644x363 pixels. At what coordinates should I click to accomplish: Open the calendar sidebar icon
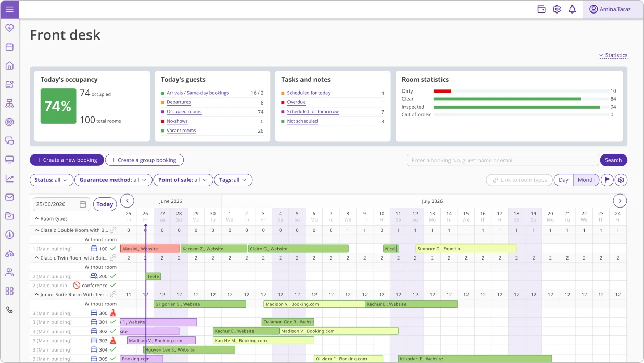9,47
